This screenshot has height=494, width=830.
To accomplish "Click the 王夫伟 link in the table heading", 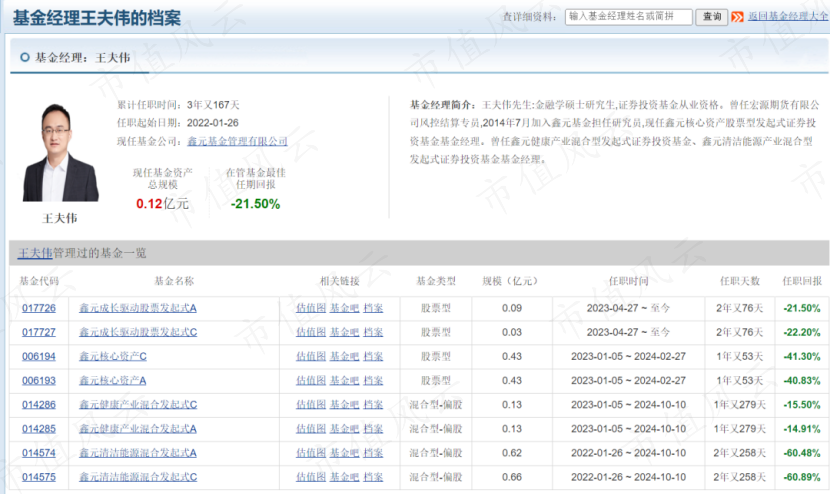I will pyautogui.click(x=35, y=253).
